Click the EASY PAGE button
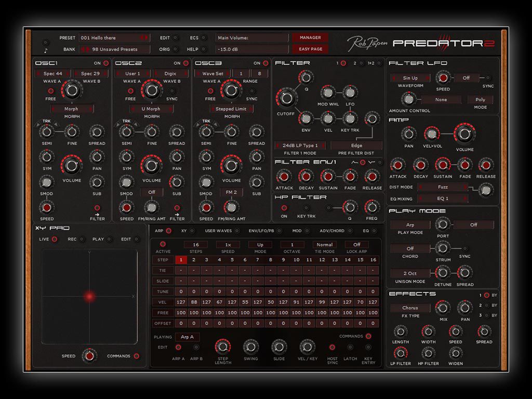Image resolution: width=532 pixels, height=399 pixels. (x=310, y=48)
